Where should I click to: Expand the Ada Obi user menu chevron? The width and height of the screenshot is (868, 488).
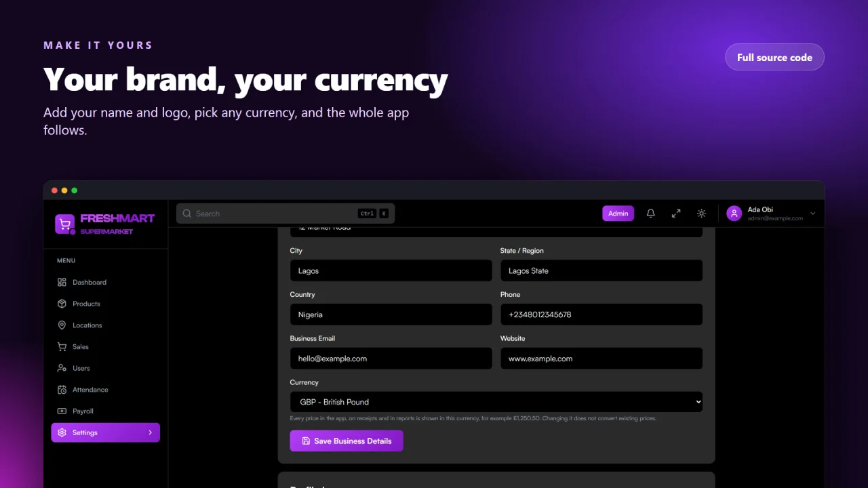click(x=813, y=213)
